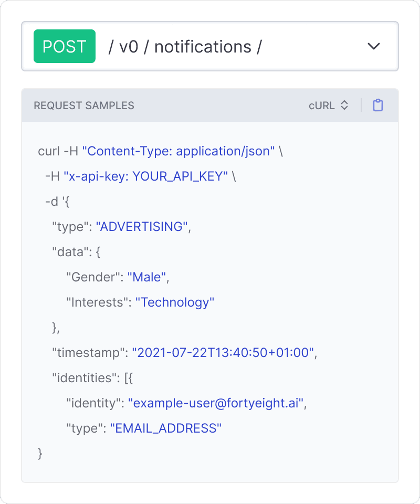Click the copy icon in REQUEST SAMPLES header
The image size is (420, 504).
(377, 106)
